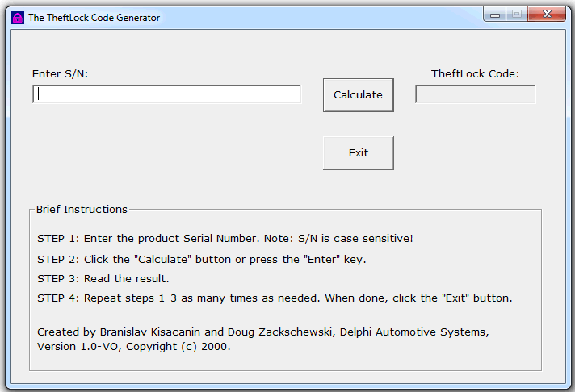575x392 pixels.
Task: Click 'The TheftLock Code Generator' window title
Action: [94, 18]
